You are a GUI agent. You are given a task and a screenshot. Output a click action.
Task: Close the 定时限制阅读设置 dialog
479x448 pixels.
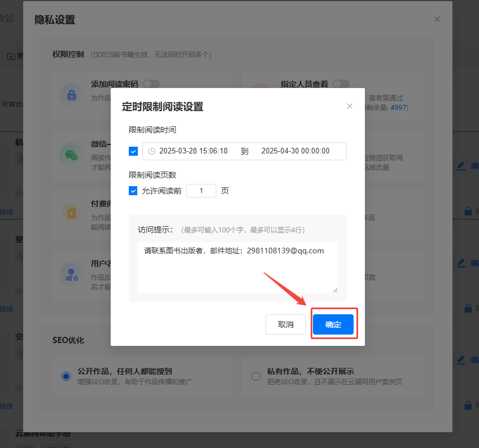[349, 106]
